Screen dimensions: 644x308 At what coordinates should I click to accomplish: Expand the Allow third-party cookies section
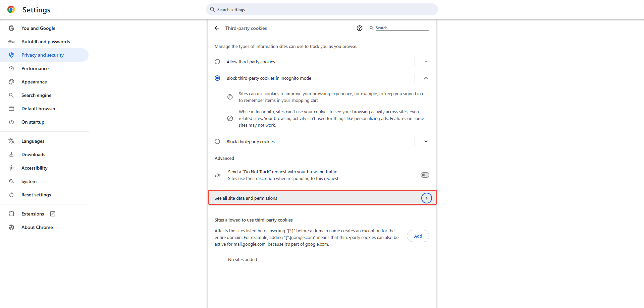click(x=425, y=62)
